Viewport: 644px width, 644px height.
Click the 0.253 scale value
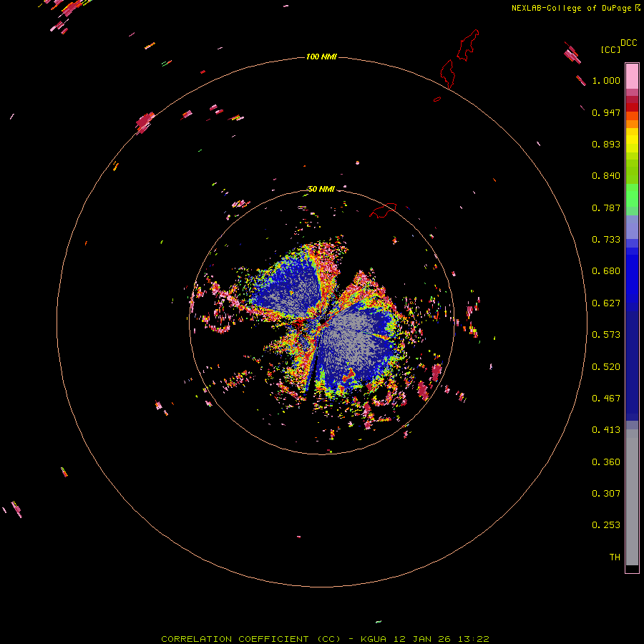pos(606,525)
